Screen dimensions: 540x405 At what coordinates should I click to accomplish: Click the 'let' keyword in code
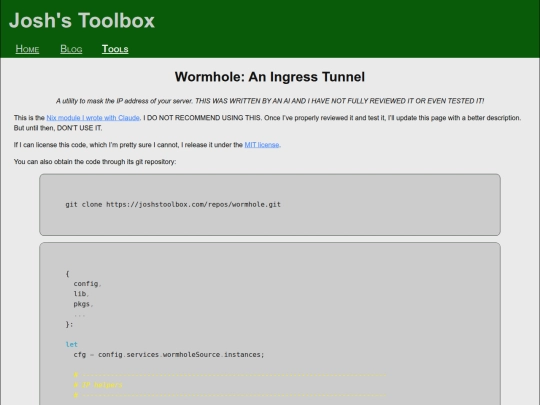click(x=72, y=344)
